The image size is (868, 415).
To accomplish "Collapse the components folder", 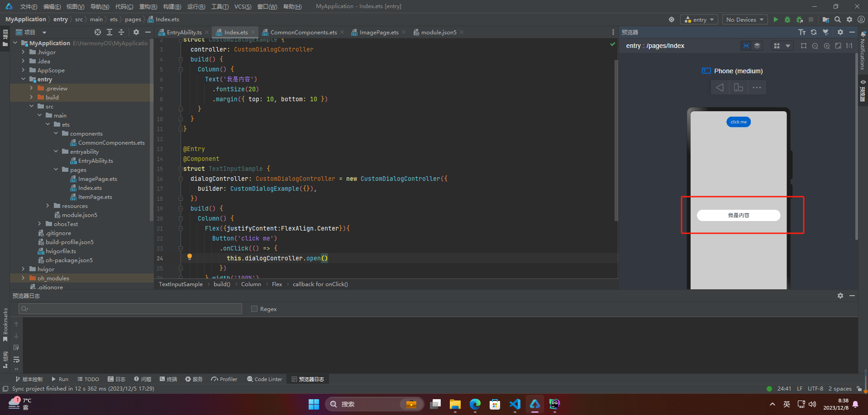I will tap(56, 133).
